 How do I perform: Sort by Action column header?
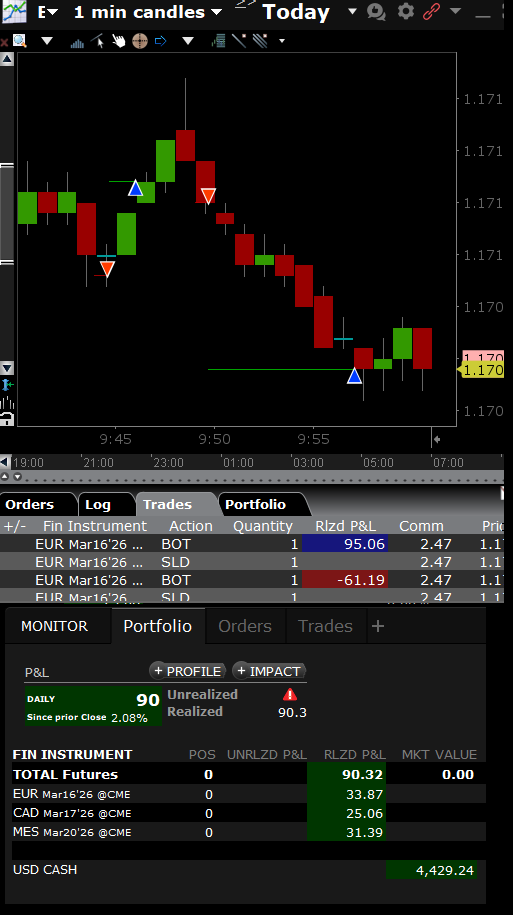[191, 526]
